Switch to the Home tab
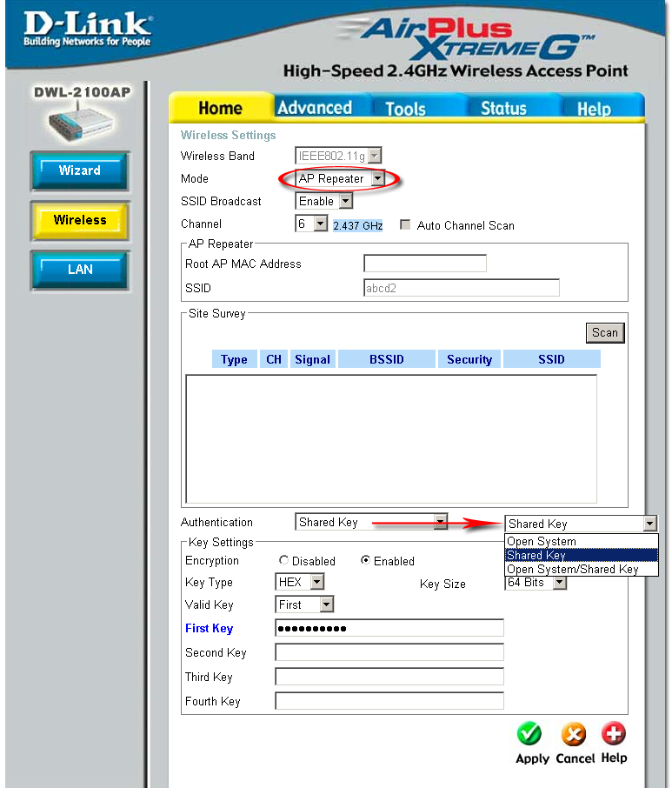 click(x=220, y=108)
